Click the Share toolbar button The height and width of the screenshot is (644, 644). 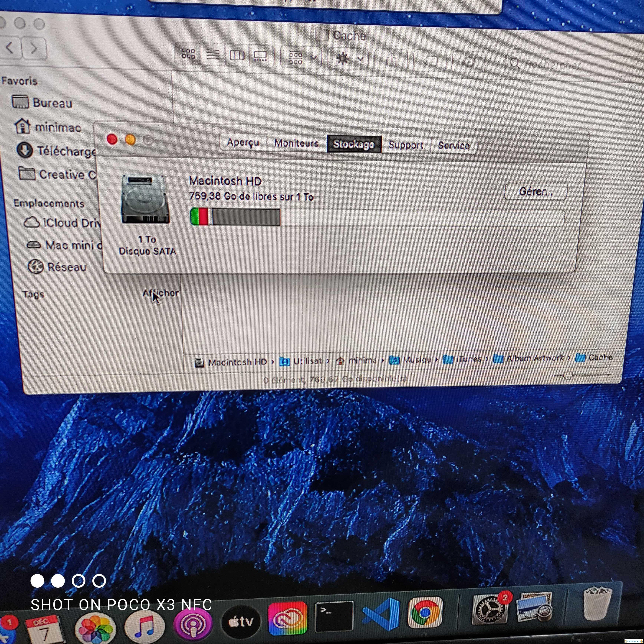coord(391,60)
